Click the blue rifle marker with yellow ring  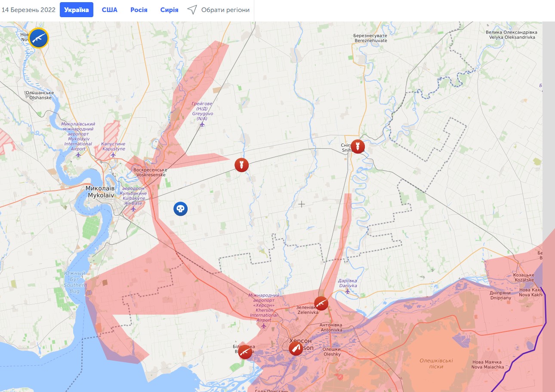(x=39, y=38)
